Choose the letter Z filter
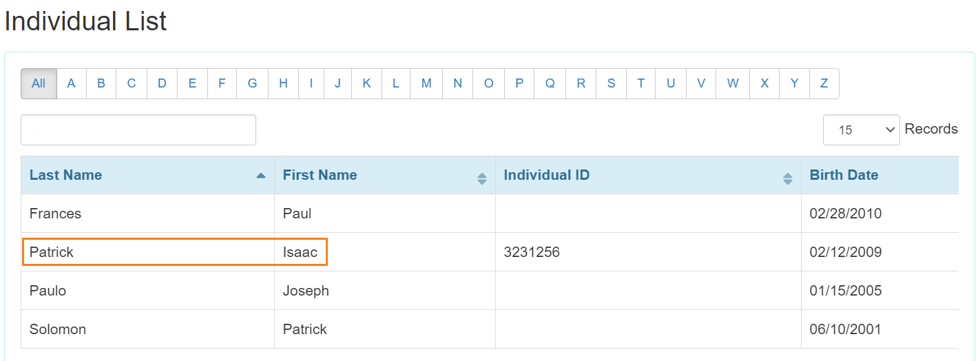 [x=824, y=83]
